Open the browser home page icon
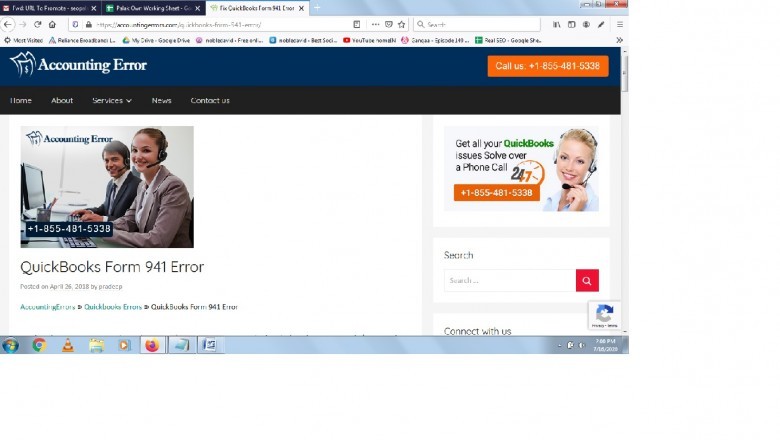Image resolution: width=780 pixels, height=440 pixels. click(x=52, y=24)
